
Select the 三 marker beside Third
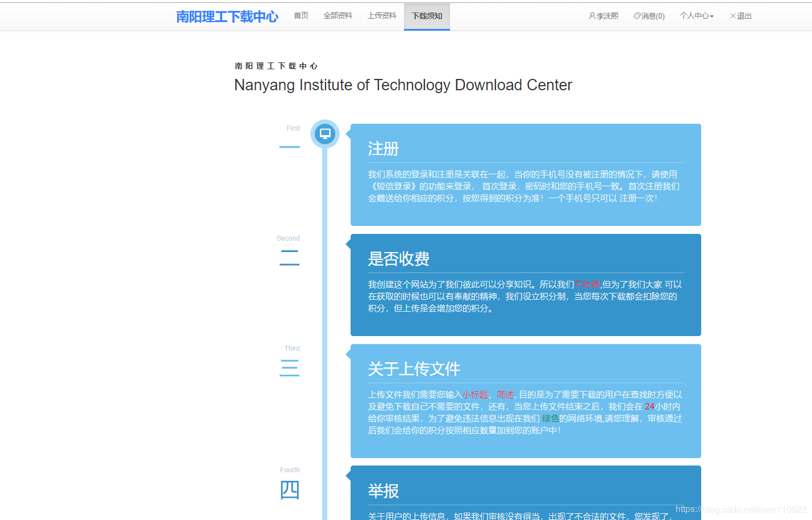pos(289,368)
